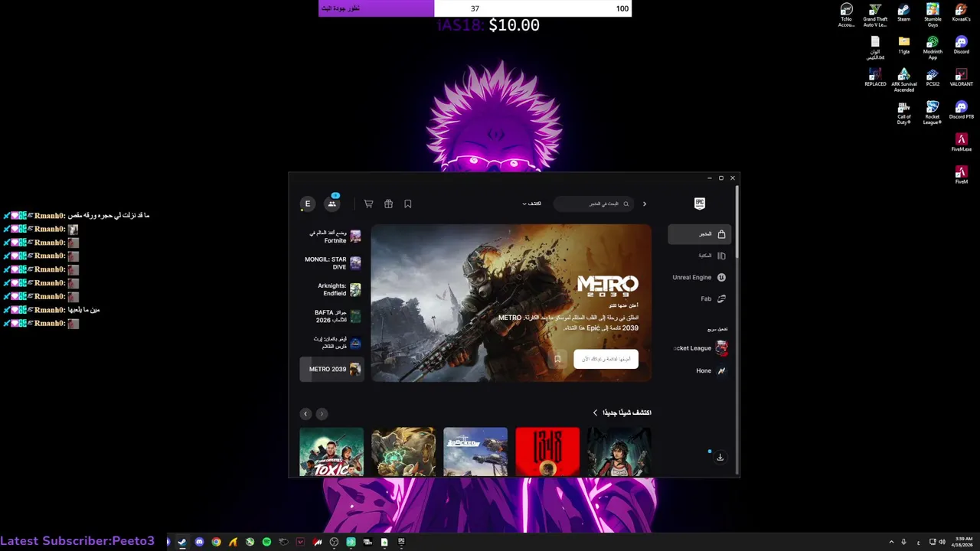The height and width of the screenshot is (551, 980).
Task: Click the Epic Games logo in the launcher
Action: click(699, 204)
